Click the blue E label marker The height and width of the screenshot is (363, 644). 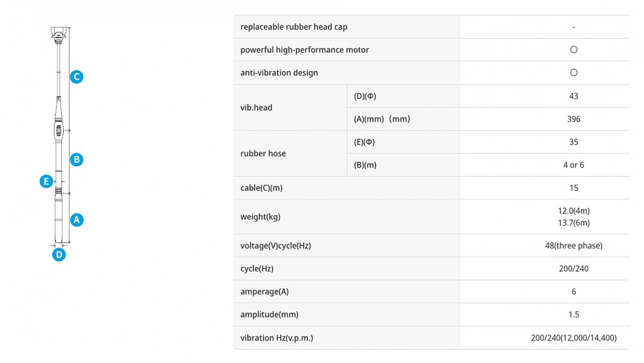[46, 181]
